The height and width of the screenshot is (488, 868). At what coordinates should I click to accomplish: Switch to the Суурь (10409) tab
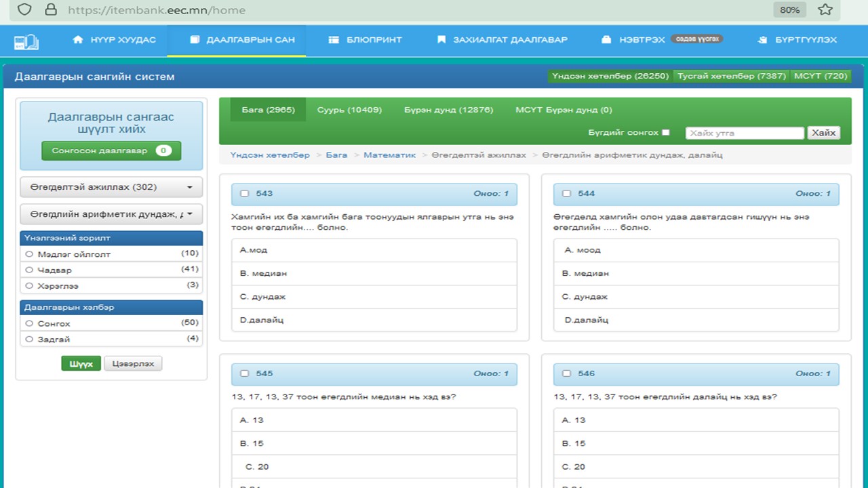coord(349,110)
